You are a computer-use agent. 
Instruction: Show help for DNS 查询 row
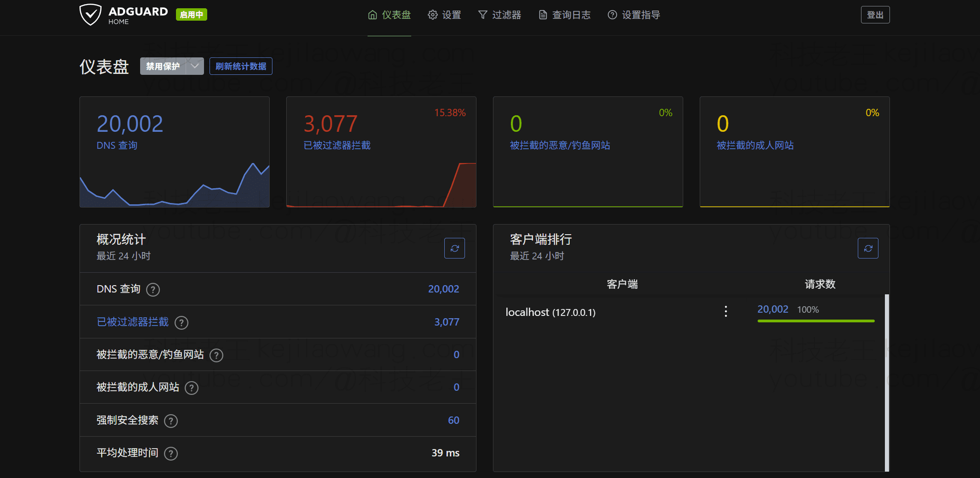(153, 290)
